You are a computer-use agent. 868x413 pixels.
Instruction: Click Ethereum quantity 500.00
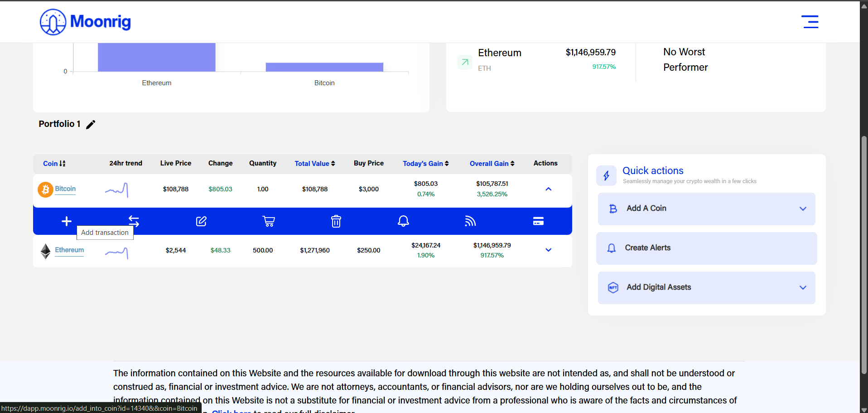[263, 250]
